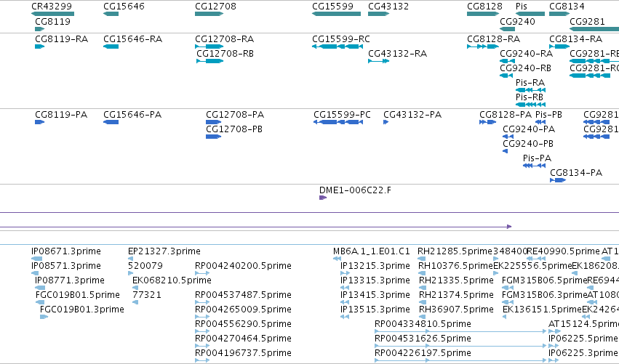Select the RP004531626.5prime EST
Viewport: 619px width, 364px height.
coord(460,346)
